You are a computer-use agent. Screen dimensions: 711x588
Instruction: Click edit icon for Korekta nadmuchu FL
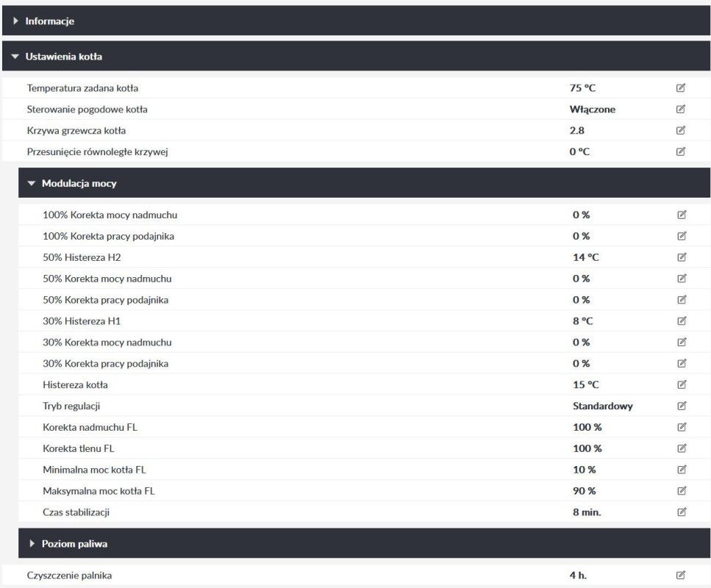pos(681,427)
